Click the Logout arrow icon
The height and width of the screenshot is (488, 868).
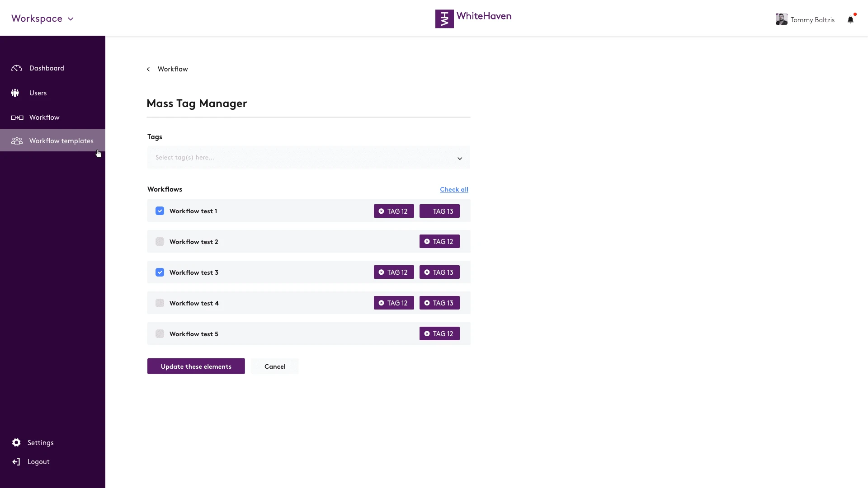click(x=16, y=462)
